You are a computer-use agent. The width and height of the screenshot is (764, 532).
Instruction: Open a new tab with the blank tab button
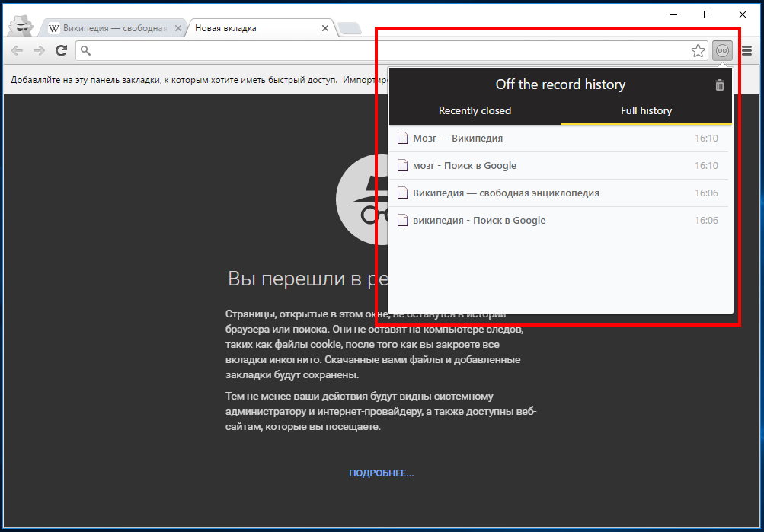coord(350,29)
